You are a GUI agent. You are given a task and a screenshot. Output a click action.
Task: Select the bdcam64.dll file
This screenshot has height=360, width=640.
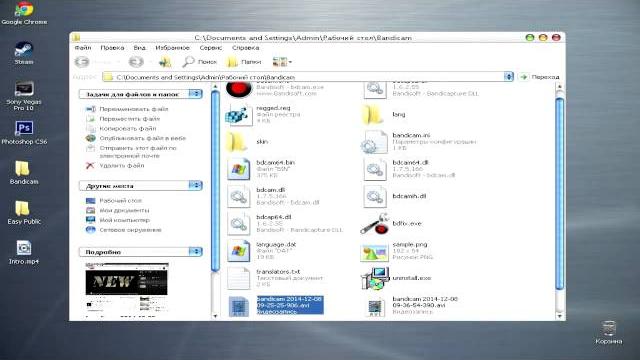(409, 169)
